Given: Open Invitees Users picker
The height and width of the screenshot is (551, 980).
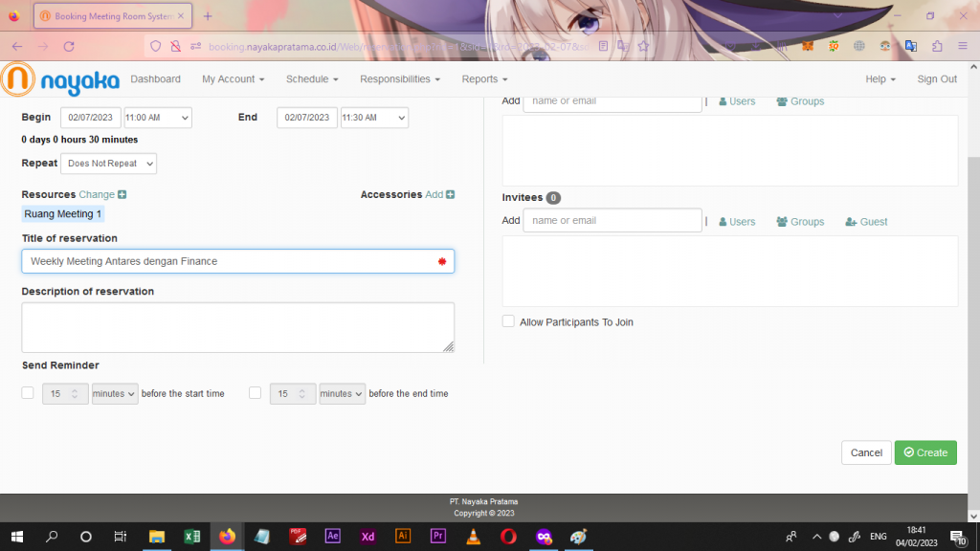Looking at the screenshot, I should point(736,222).
